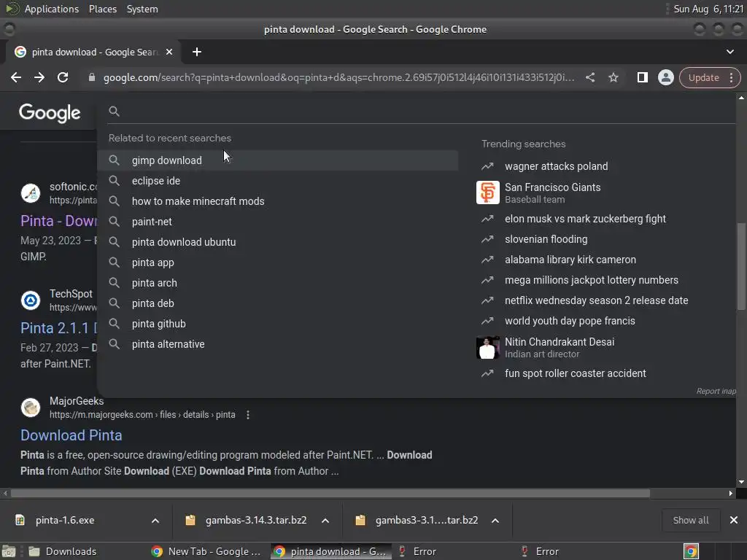Click the MajorGeeks favicon
Screen dimensions: 747x560
[x=31, y=408]
